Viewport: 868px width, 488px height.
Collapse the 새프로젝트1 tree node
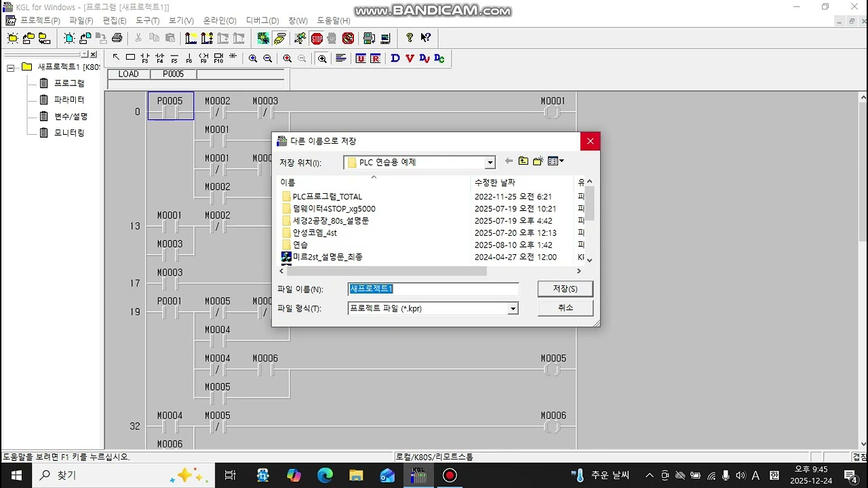tap(10, 68)
